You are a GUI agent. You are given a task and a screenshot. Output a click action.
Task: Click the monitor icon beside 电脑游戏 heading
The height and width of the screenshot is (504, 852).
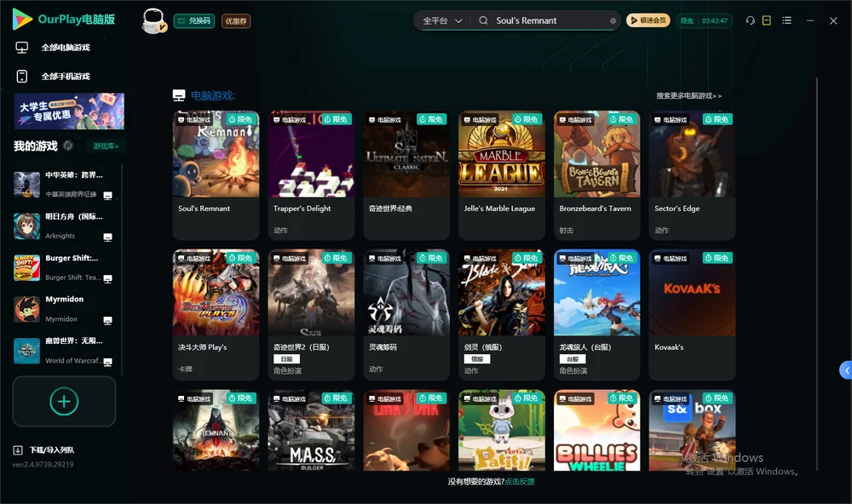coord(179,95)
